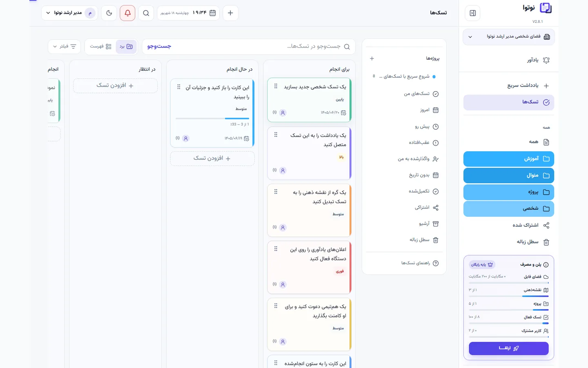The height and width of the screenshot is (368, 588).
Task: Click the due date icon on یک تسک شخصی جدید بسازید
Action: click(343, 113)
